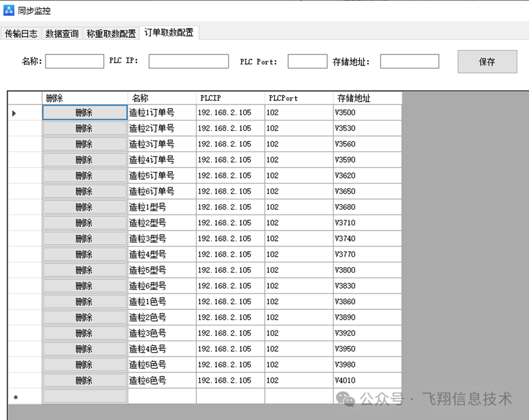
Task: Delete the 造粒3型号 row
Action: (84, 238)
